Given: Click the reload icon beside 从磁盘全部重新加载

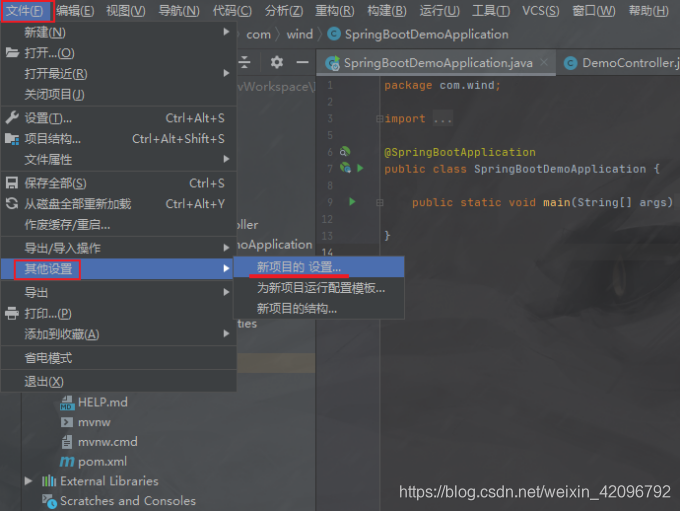Looking at the screenshot, I should pos(12,203).
